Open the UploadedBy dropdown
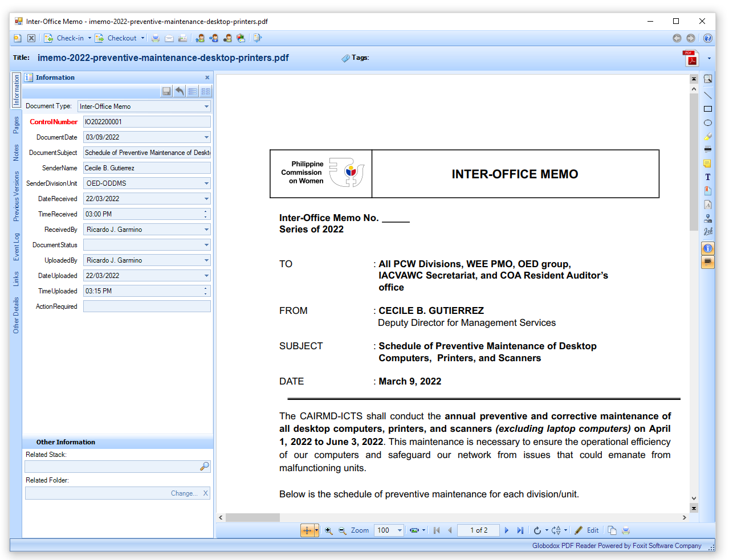 pyautogui.click(x=206, y=260)
